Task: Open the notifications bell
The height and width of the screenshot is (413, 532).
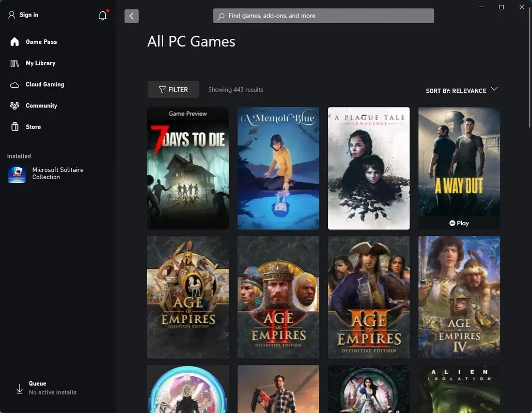Action: [x=102, y=15]
